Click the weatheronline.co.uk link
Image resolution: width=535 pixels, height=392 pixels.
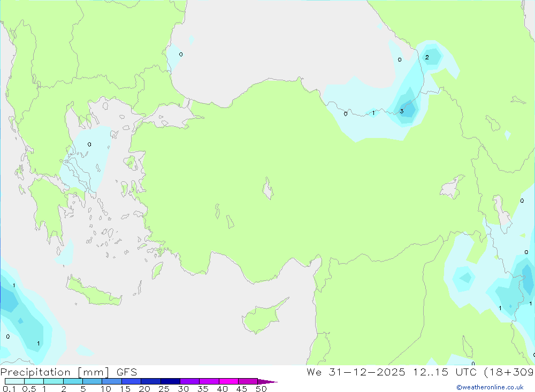pos(490,387)
